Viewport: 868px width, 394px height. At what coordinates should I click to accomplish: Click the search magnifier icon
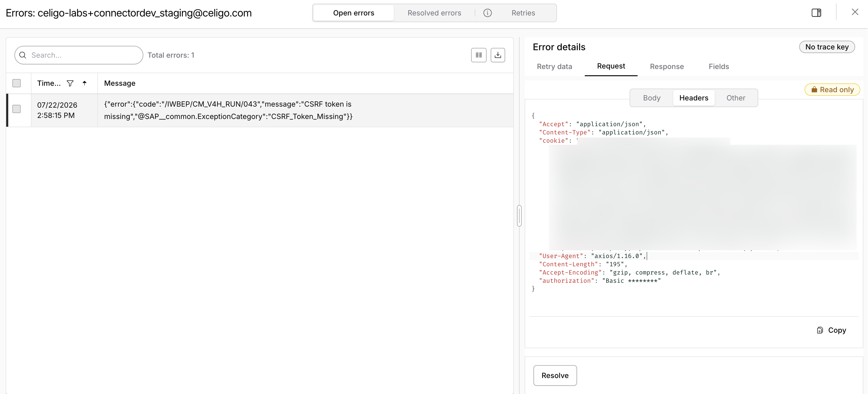click(23, 55)
